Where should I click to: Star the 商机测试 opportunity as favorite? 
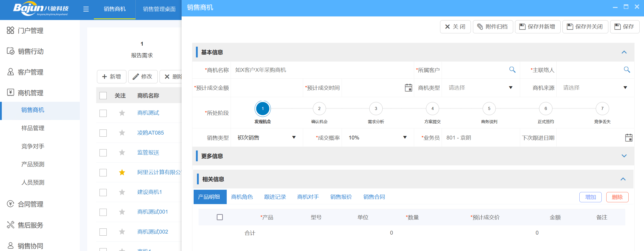(122, 113)
